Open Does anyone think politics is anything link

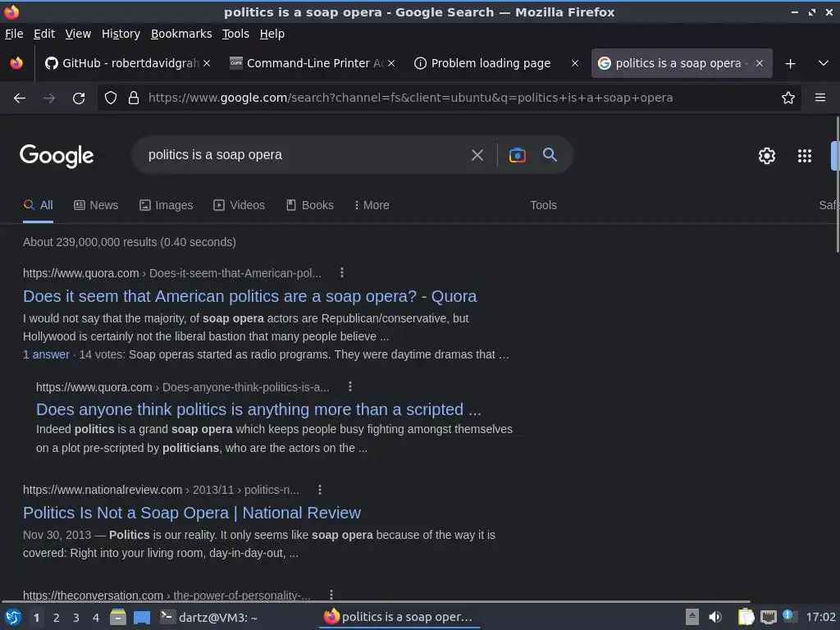point(258,409)
